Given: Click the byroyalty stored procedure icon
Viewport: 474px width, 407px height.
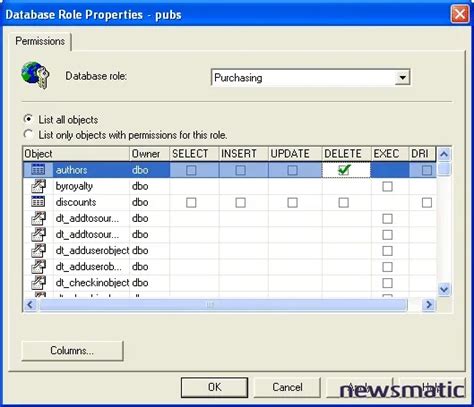Looking at the screenshot, I should click(x=38, y=186).
